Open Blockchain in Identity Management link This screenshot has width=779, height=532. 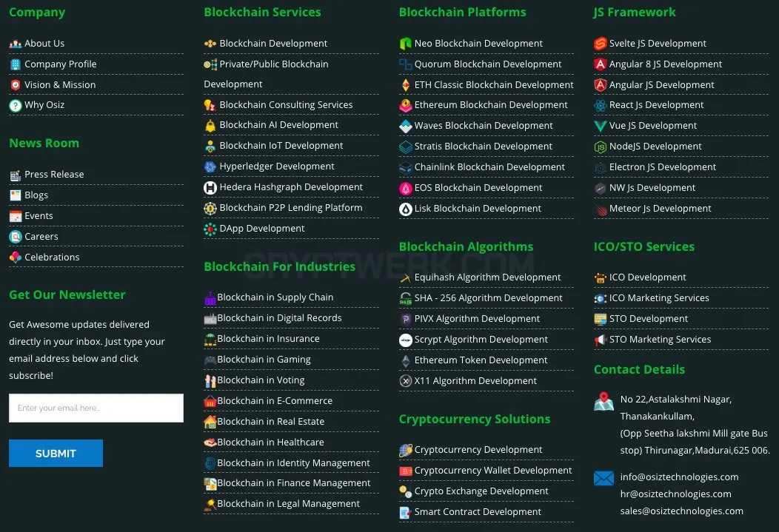tap(293, 463)
